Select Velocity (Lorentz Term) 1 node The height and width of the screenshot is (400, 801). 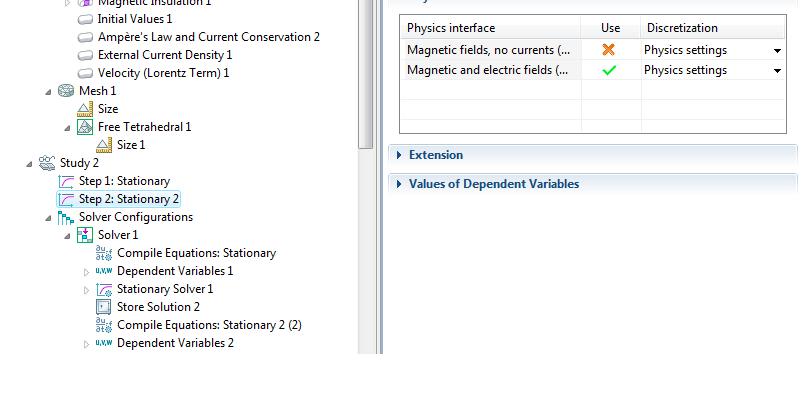tap(163, 73)
